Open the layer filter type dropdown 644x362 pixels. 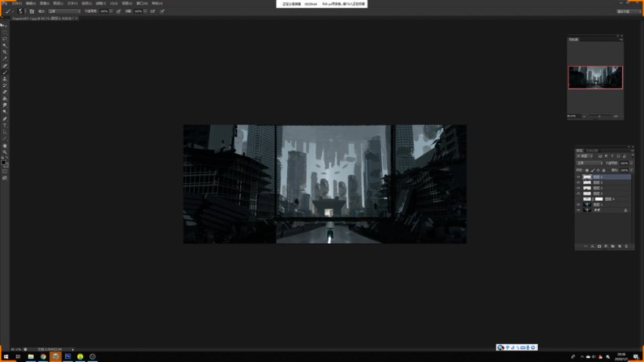[x=584, y=155]
